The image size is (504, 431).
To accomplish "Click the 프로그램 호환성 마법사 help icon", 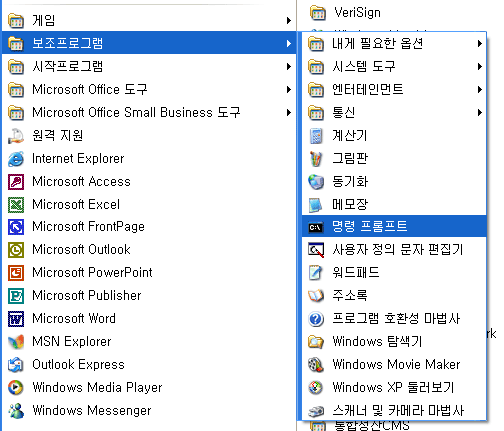I will coord(316,319).
